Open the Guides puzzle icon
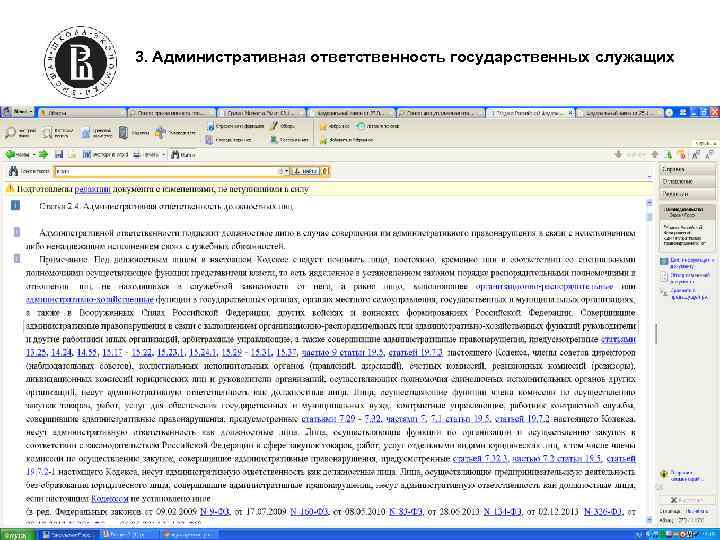Image resolution: width=720 pixels, height=540 pixels. tap(160, 133)
